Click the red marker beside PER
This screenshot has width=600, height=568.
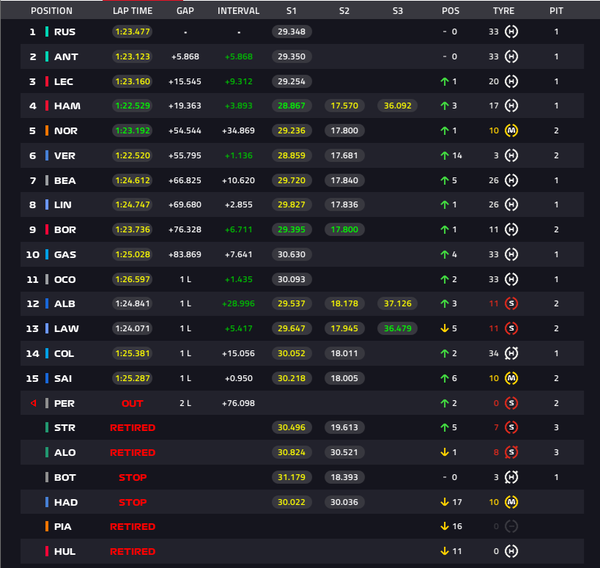[x=34, y=403]
